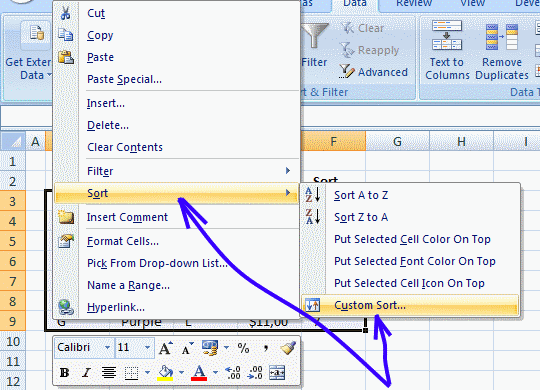The image size is (540, 390).
Task: Choose Insert... from context menu
Action: [106, 103]
